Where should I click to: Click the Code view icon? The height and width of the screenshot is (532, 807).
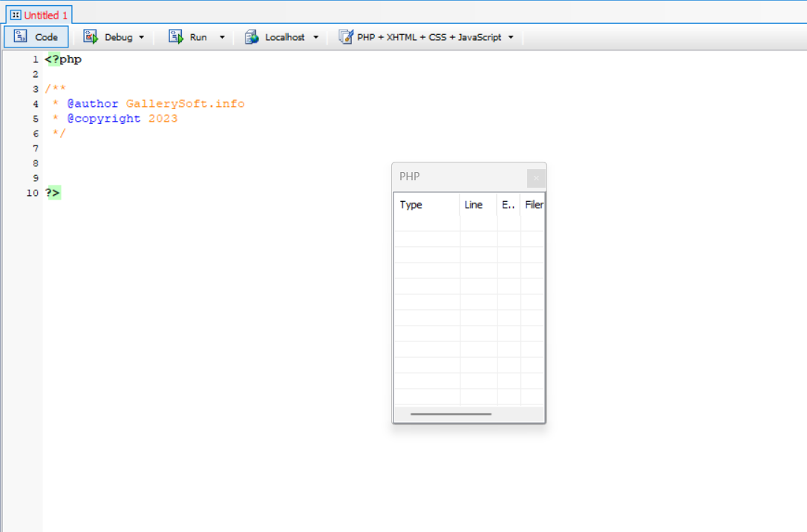21,36
